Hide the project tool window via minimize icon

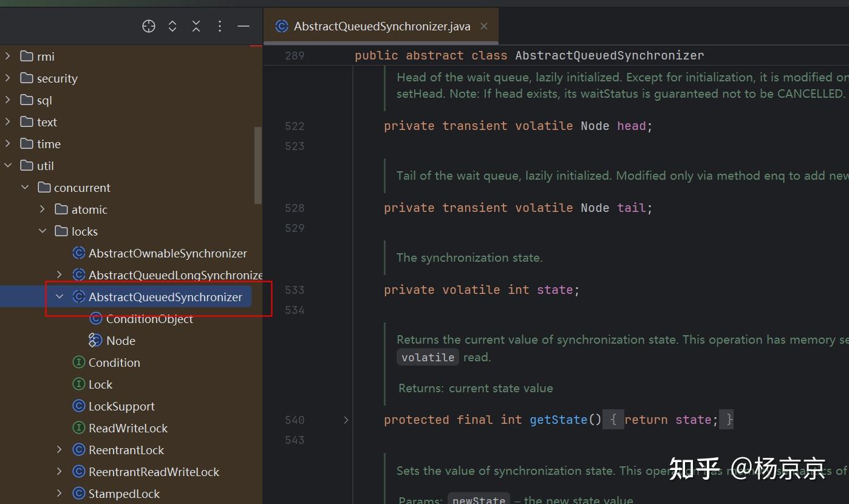coord(244,26)
